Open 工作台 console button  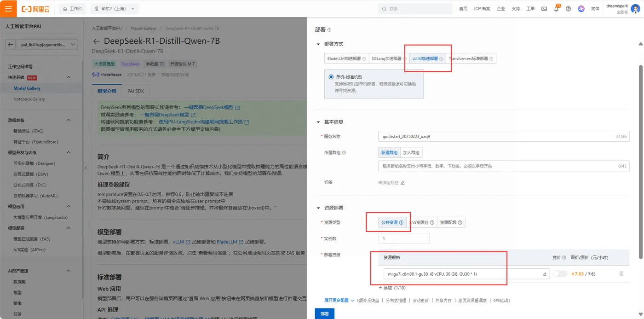click(73, 9)
